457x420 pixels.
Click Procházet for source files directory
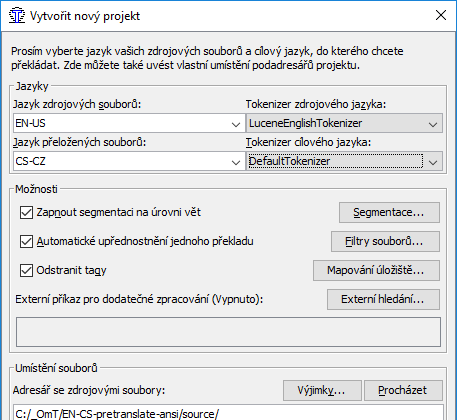403,390
